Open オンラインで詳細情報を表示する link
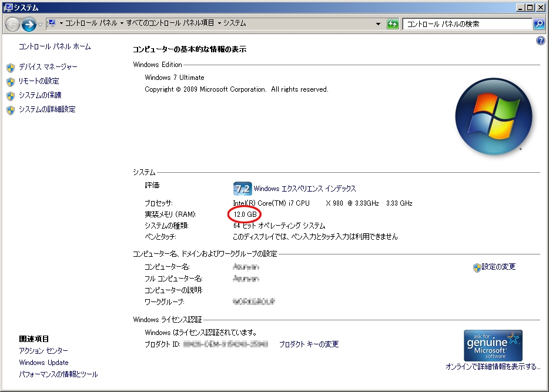Viewport: 549px width, 392px height. (493, 367)
